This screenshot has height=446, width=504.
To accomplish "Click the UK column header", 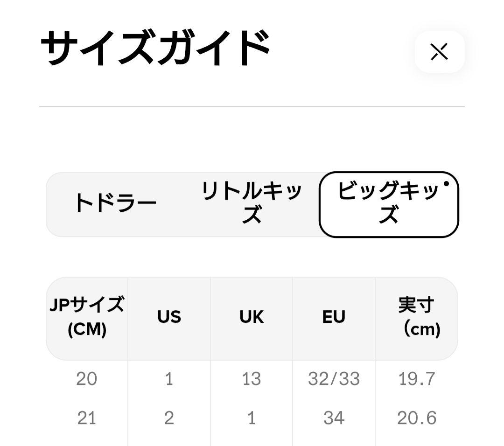I will coord(252,317).
